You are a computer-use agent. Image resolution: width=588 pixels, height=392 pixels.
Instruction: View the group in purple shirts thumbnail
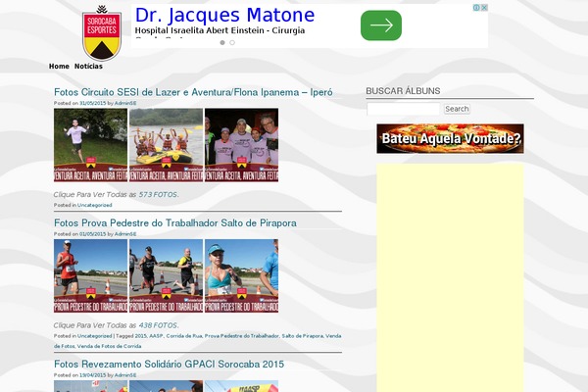point(241,145)
